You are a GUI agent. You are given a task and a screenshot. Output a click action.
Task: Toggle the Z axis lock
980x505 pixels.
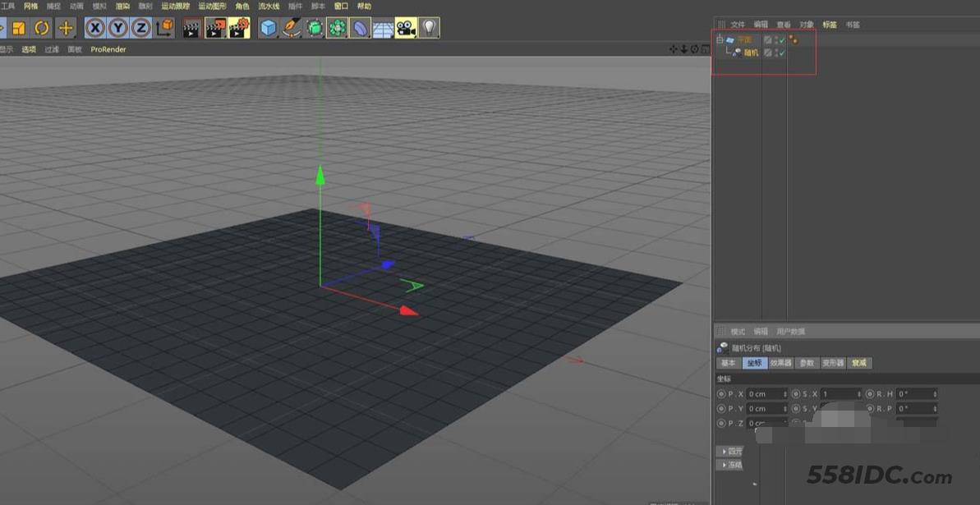coord(141,27)
